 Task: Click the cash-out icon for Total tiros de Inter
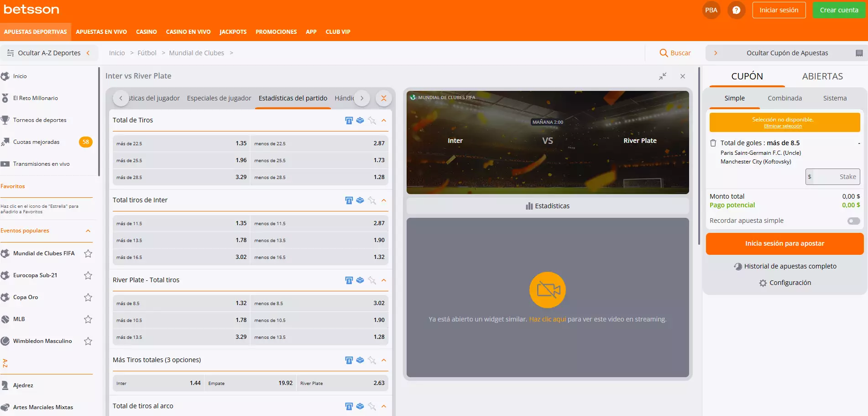[349, 200]
